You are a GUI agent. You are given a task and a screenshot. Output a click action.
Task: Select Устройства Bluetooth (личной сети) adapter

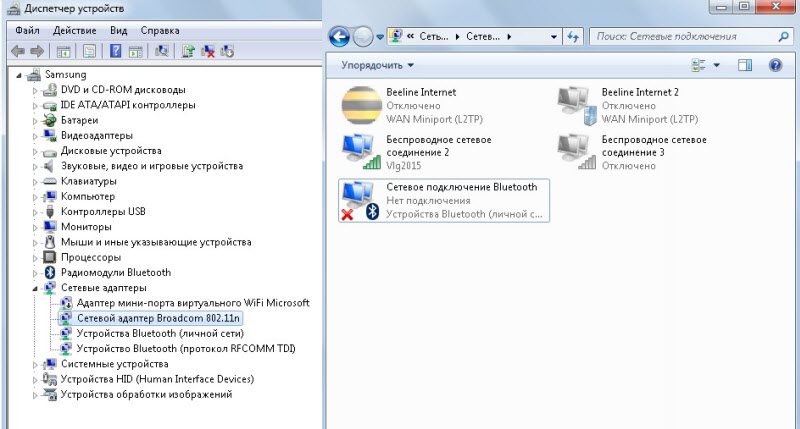point(160,334)
